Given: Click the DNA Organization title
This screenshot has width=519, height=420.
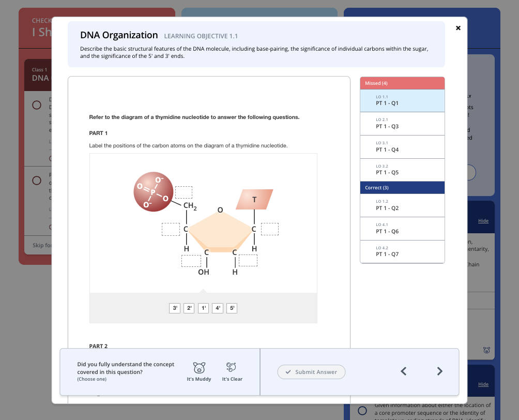Looking at the screenshot, I should coord(119,35).
